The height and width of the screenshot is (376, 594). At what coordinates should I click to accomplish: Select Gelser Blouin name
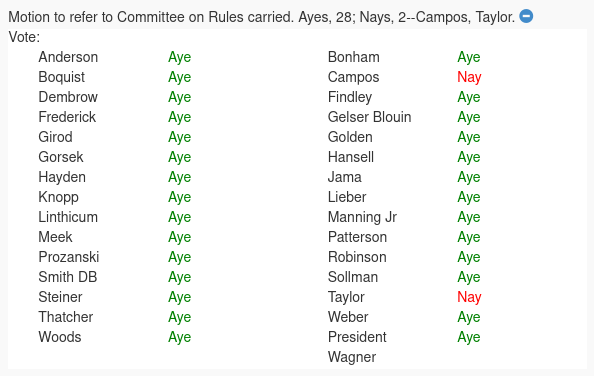click(x=369, y=117)
